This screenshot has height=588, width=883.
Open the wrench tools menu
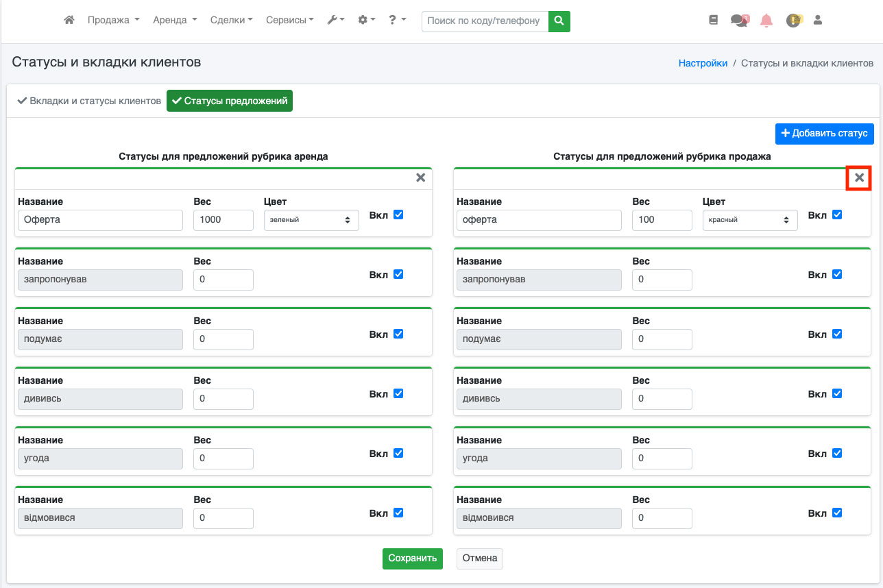pyautogui.click(x=335, y=21)
